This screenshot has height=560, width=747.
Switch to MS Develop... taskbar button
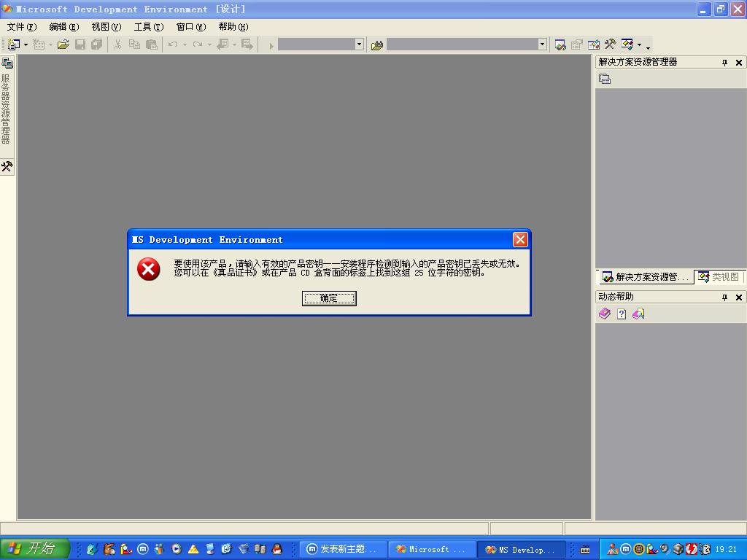tap(521, 549)
